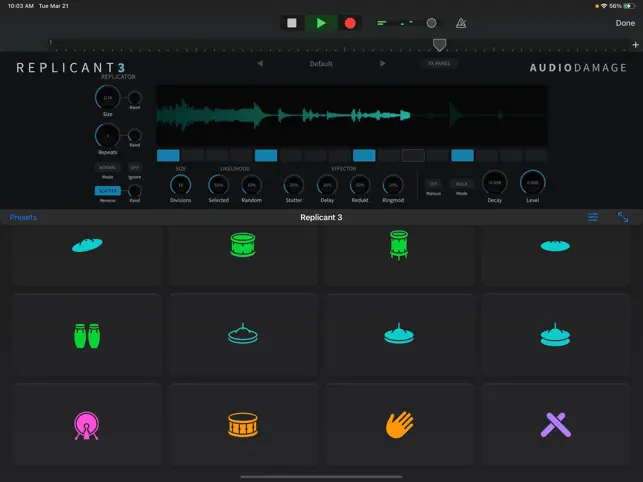Tap the purple crossed drumsticks pad

tap(555, 425)
